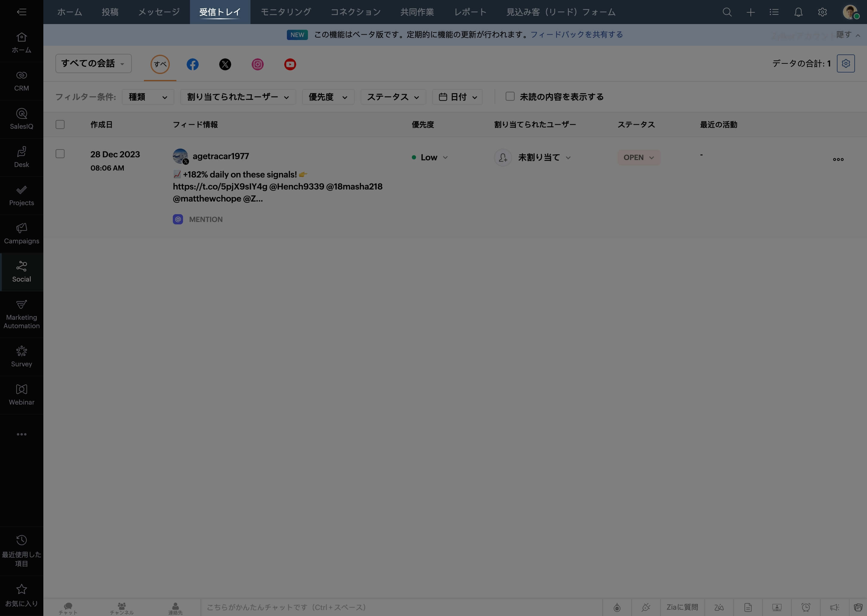Toggle the 未読の内容を表示する checkbox
Viewport: 867px width, 616px height.
coord(510,97)
